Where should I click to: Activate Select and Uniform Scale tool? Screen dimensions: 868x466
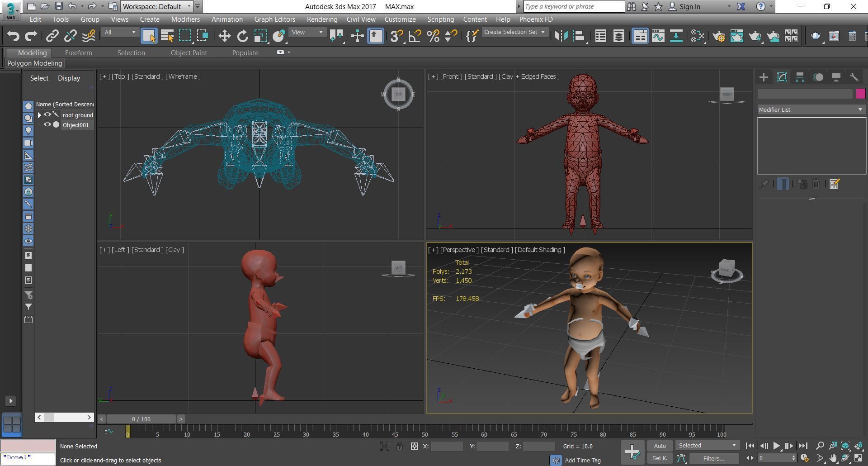pos(260,36)
